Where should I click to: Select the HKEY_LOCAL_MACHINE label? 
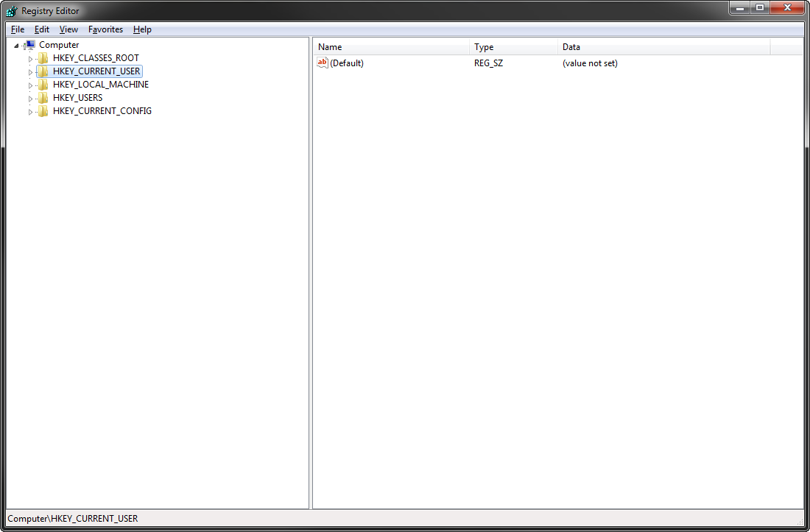(101, 84)
